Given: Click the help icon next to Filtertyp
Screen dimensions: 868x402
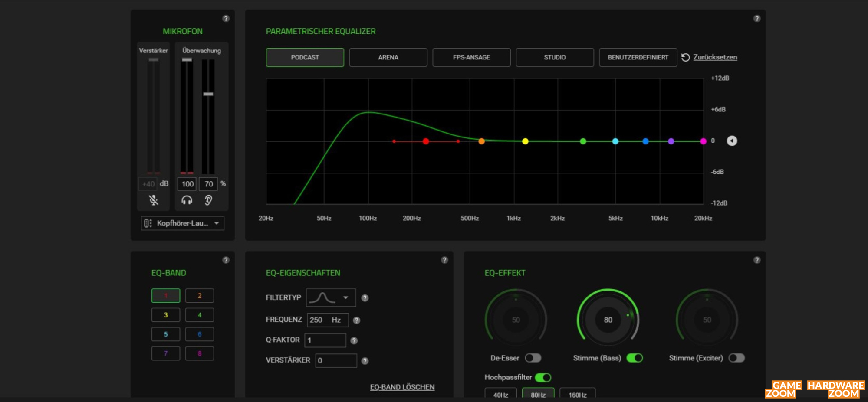Looking at the screenshot, I should click(x=365, y=298).
